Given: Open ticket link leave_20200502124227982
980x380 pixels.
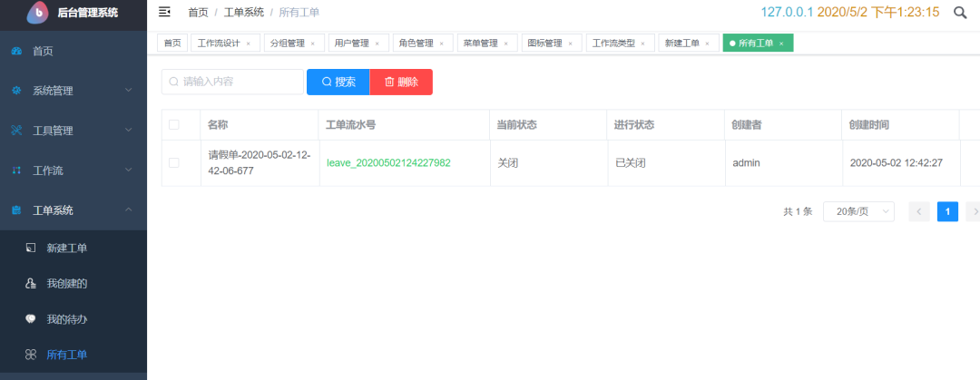Looking at the screenshot, I should click(388, 163).
